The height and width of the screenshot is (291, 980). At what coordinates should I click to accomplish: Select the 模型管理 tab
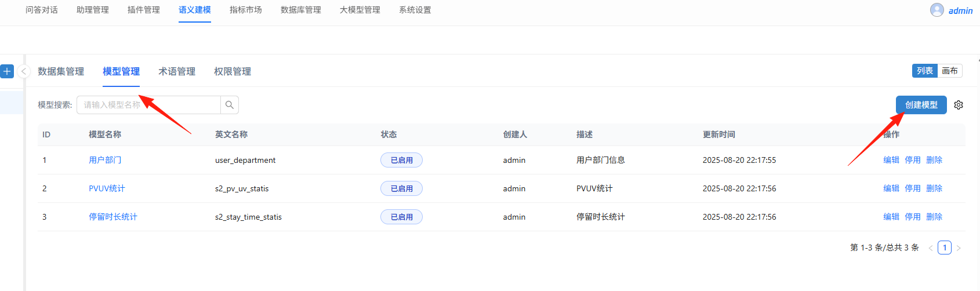(121, 71)
